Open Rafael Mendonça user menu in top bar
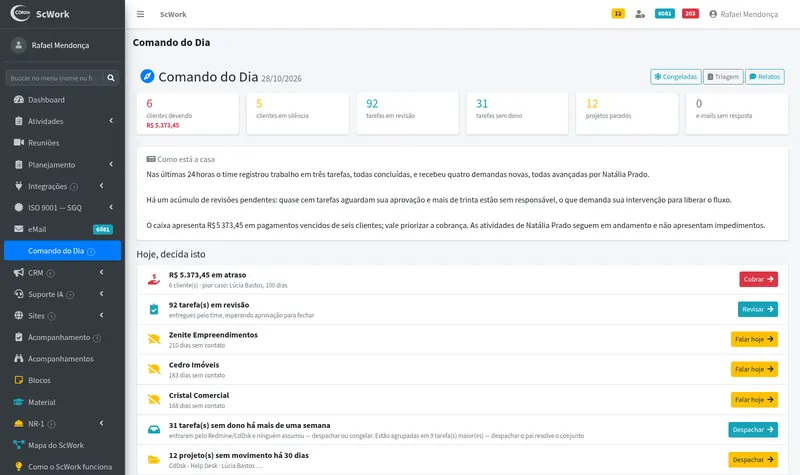This screenshot has width=800, height=475. 743,14
